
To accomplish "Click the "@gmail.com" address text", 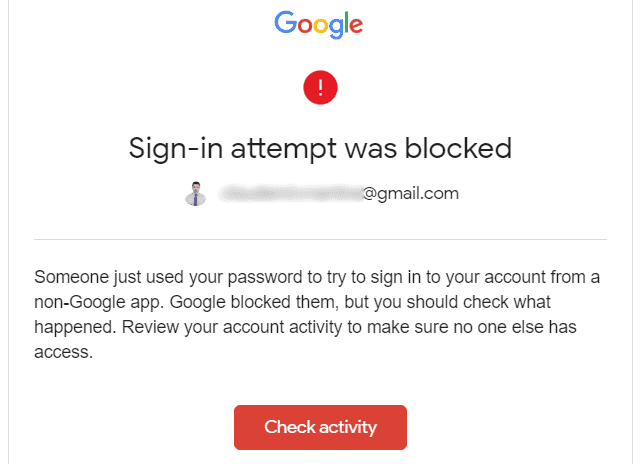I will (x=410, y=193).
